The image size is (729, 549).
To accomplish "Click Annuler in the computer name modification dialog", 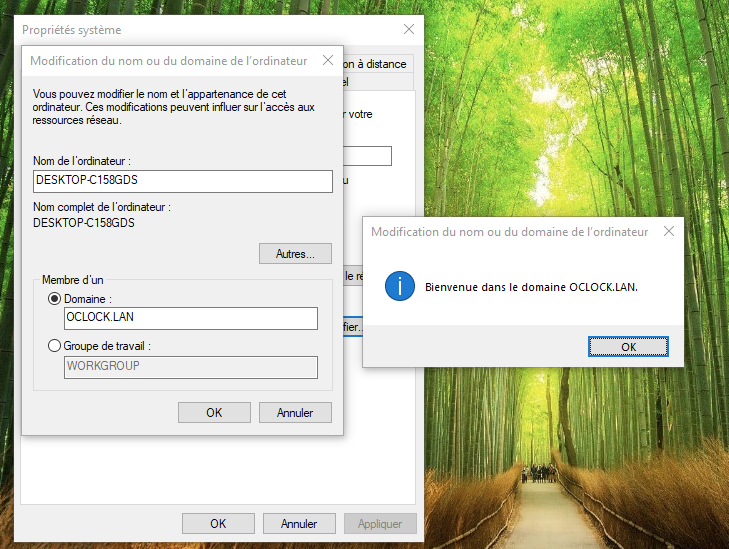I will 295,412.
